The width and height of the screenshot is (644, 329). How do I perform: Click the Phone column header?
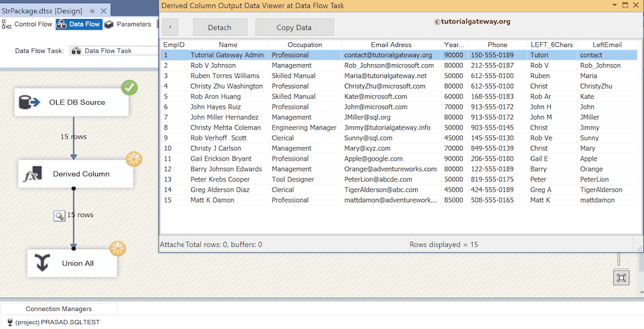pos(497,45)
